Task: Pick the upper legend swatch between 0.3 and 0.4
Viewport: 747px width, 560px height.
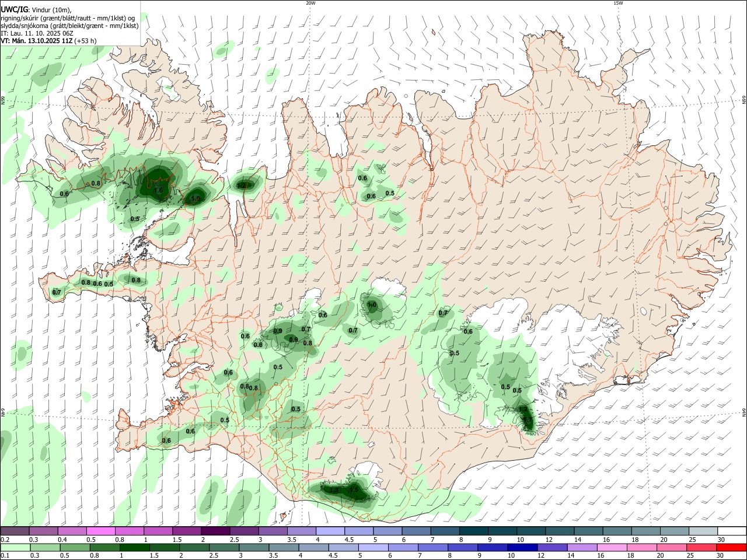Action: 43,531
